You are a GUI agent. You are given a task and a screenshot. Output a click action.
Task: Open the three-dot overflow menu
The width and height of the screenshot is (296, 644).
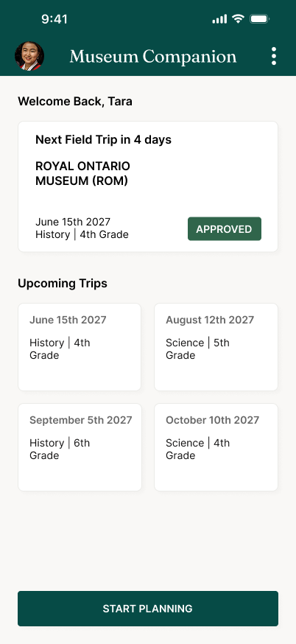tap(274, 56)
